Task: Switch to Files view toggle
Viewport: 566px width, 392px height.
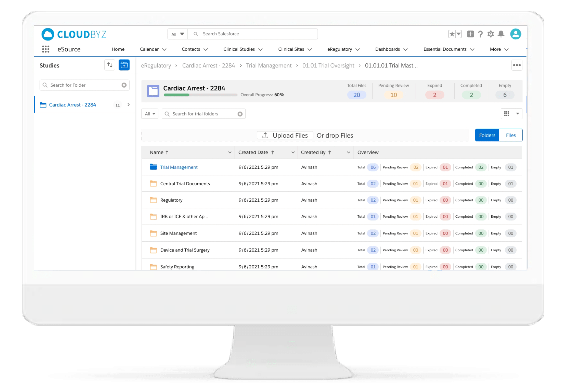Action: pyautogui.click(x=511, y=135)
